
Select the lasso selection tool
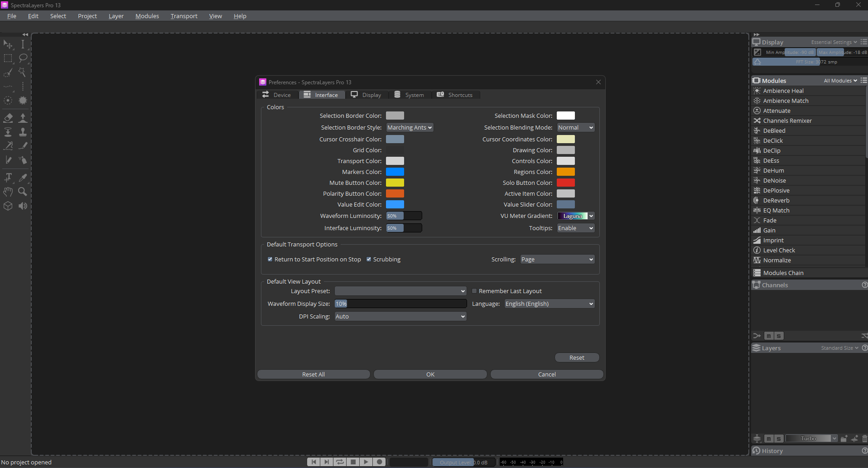point(23,58)
